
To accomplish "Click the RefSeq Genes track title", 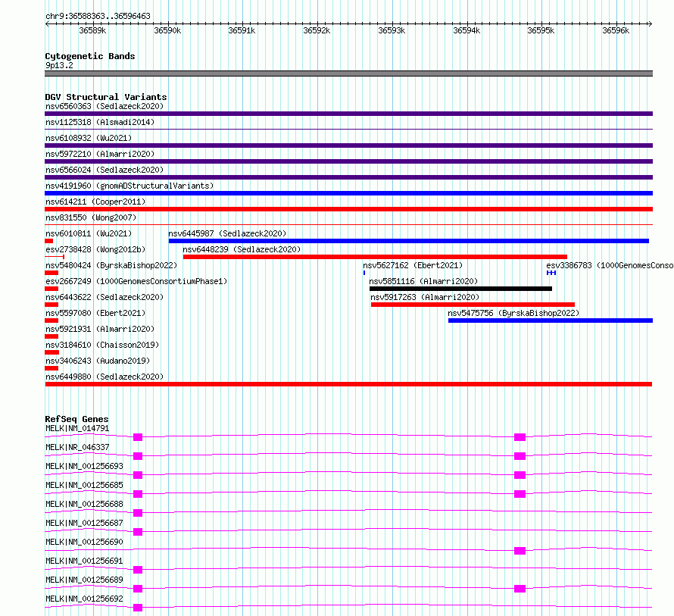I will pyautogui.click(x=76, y=419).
